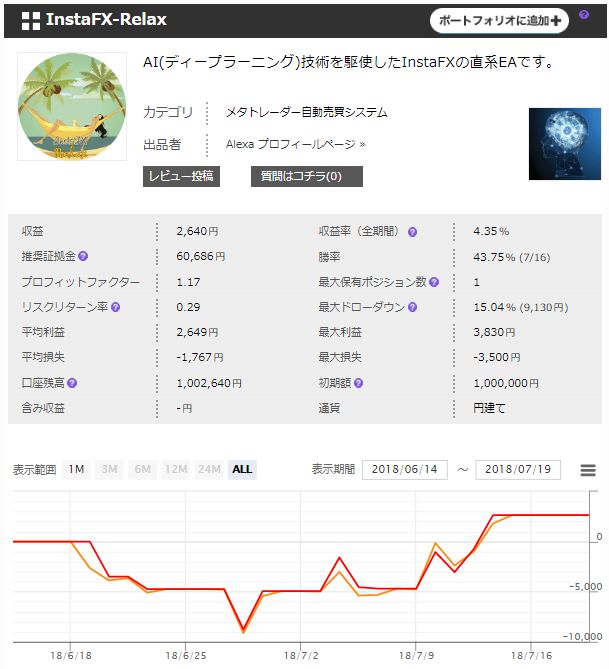Click the 18/7/2 chart axis label

(301, 655)
